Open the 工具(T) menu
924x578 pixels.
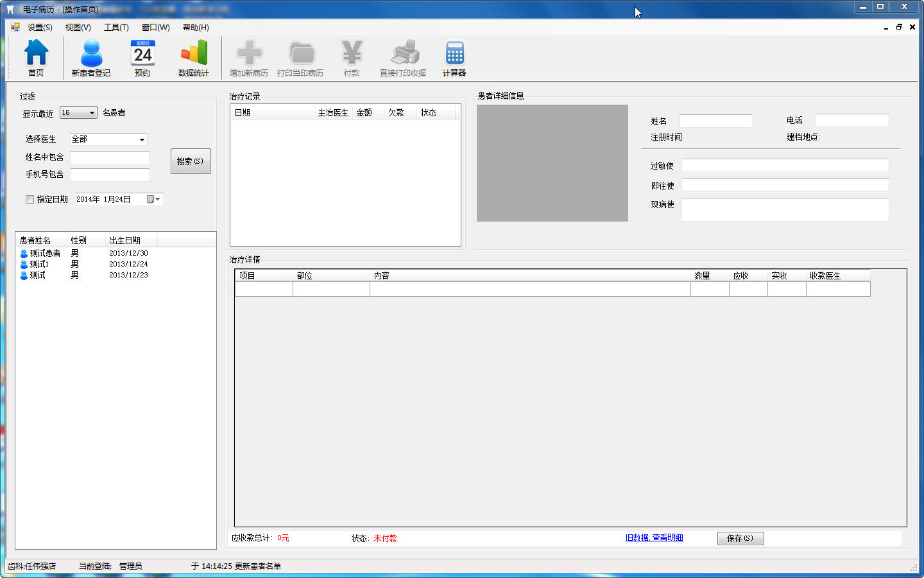click(116, 28)
